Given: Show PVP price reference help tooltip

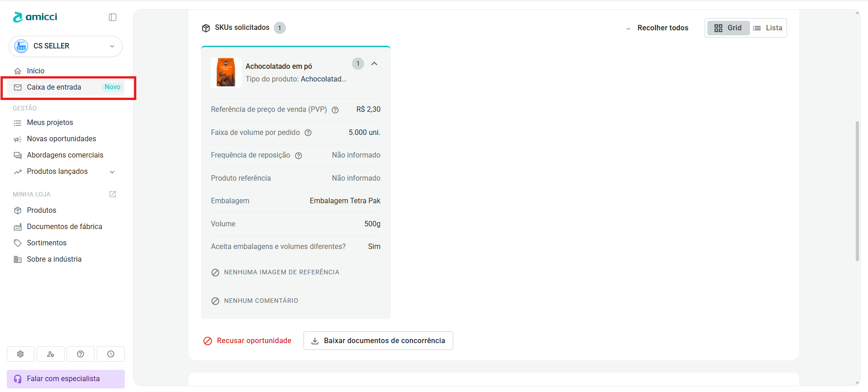Looking at the screenshot, I should coord(335,110).
